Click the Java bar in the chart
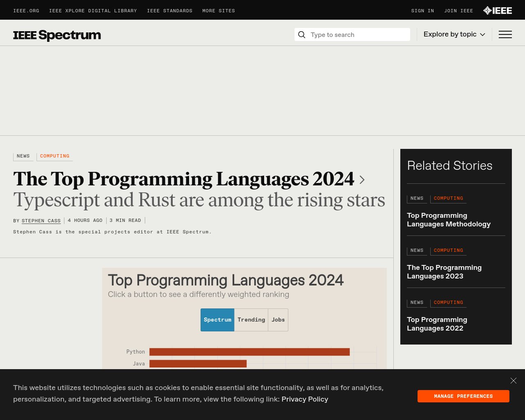The image size is (525, 420). tap(198, 364)
